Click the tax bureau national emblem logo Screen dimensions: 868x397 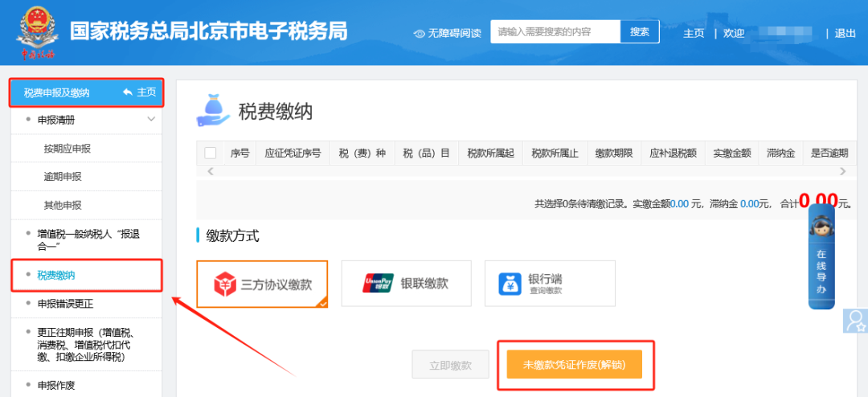(x=36, y=34)
